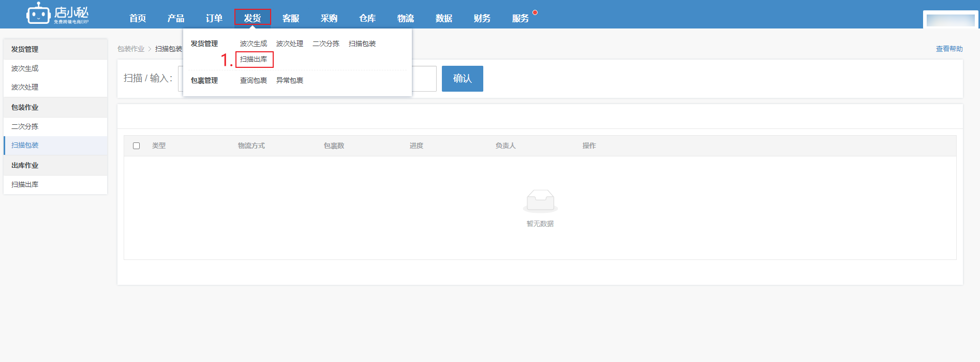The width and height of the screenshot is (980, 362).
Task: Click the scan input text field
Action: pos(424,79)
